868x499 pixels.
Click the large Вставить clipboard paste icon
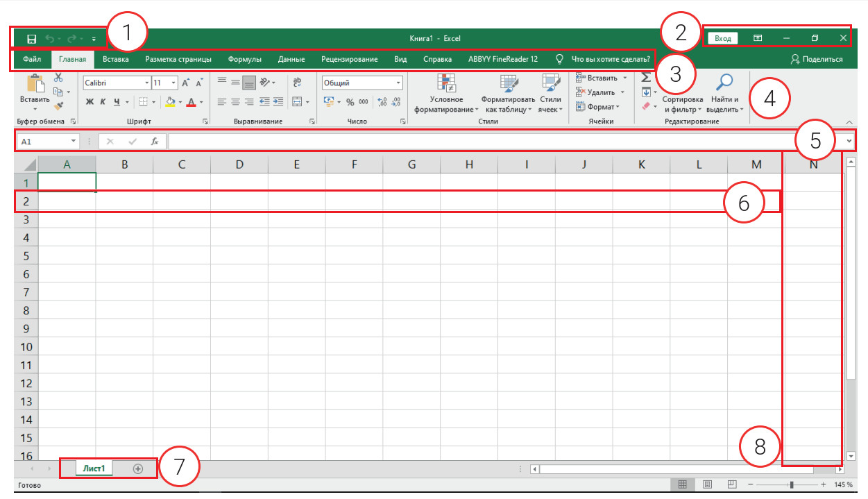click(x=35, y=83)
